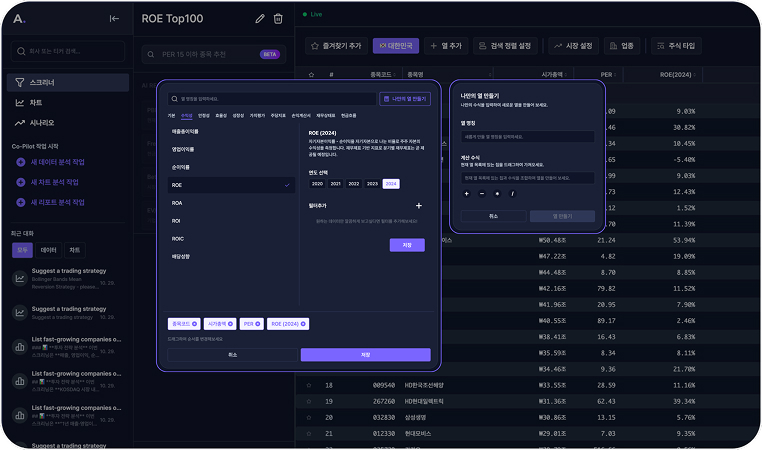Remove the PER column chip
The height and width of the screenshot is (450, 762).
pos(260,324)
